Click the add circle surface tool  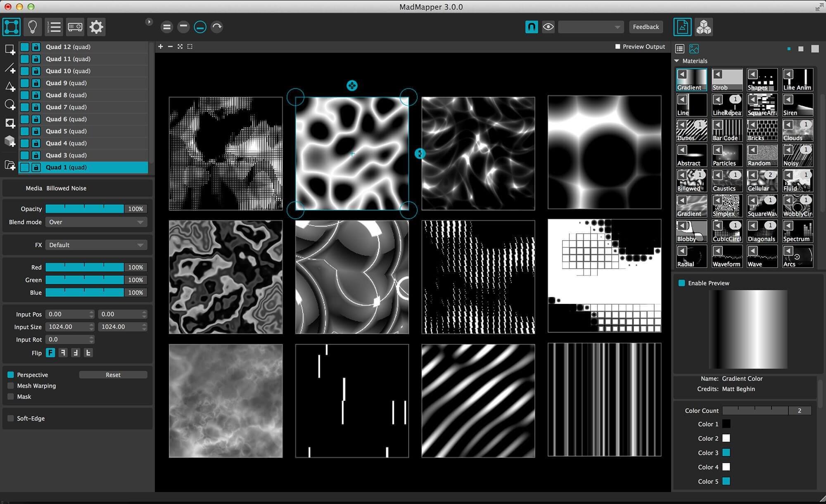pos(10,105)
